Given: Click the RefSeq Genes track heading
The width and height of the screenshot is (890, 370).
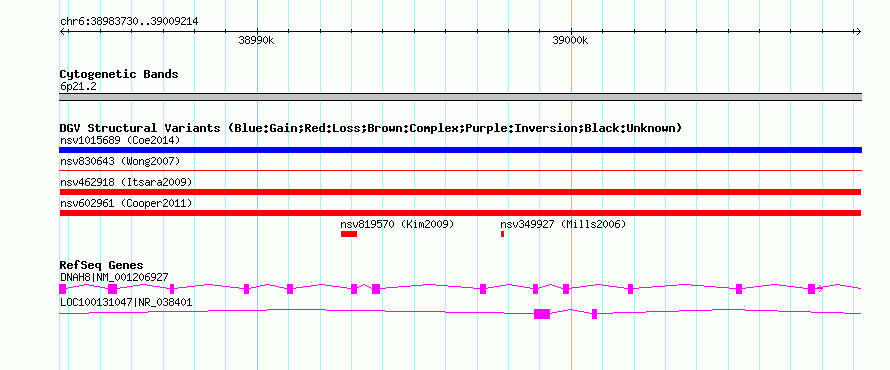Looking at the screenshot, I should pyautogui.click(x=102, y=265).
